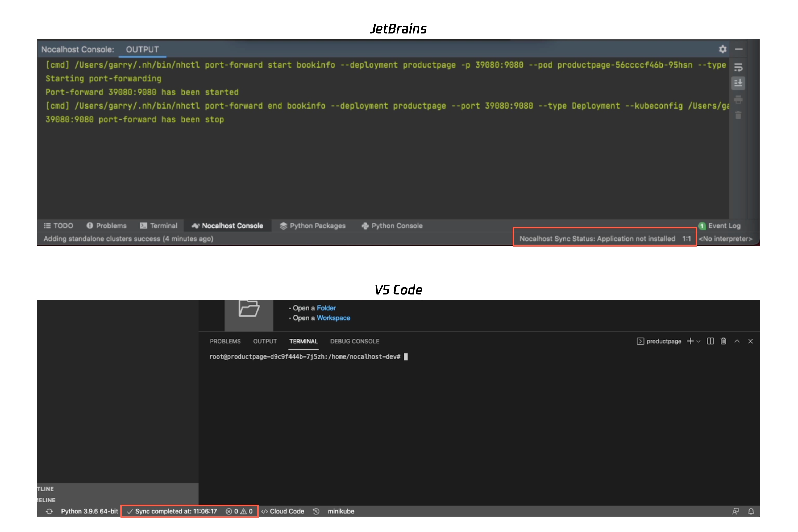Screen dimensions: 798x532
Task: Open the Python Console tool window
Action: point(392,226)
